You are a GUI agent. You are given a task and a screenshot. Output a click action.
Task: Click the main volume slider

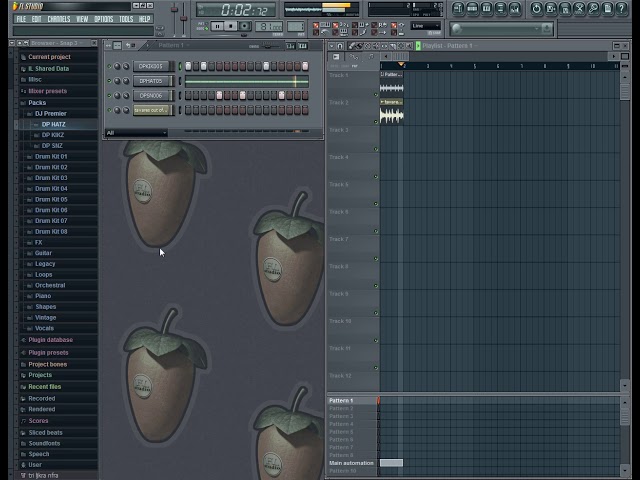(174, 17)
